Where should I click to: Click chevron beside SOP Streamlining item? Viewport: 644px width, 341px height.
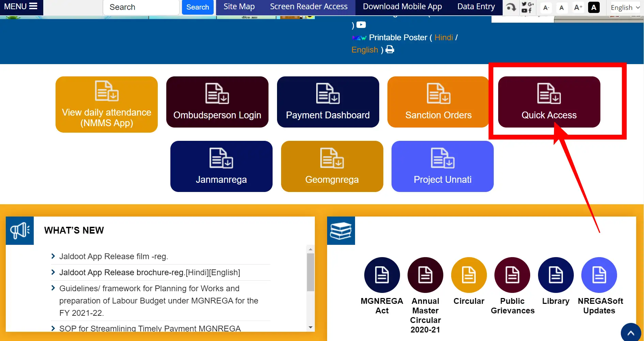(x=53, y=328)
